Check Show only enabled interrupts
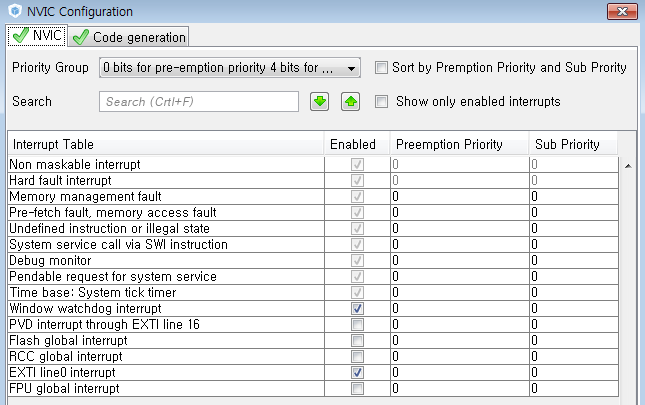Viewport: 645px width, 405px height. click(381, 102)
